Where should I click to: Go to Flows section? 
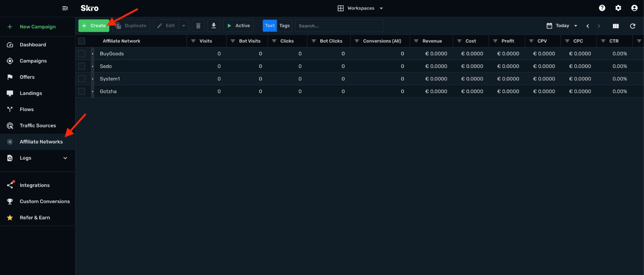(37, 109)
